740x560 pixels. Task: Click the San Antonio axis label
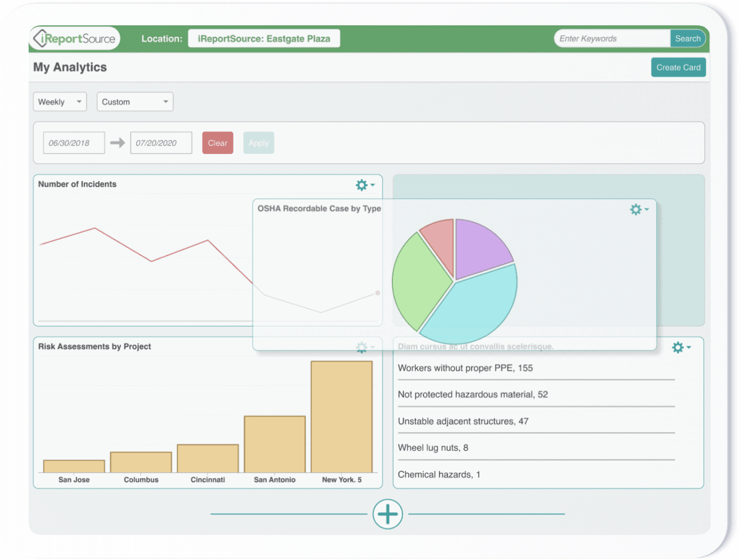tap(275, 480)
